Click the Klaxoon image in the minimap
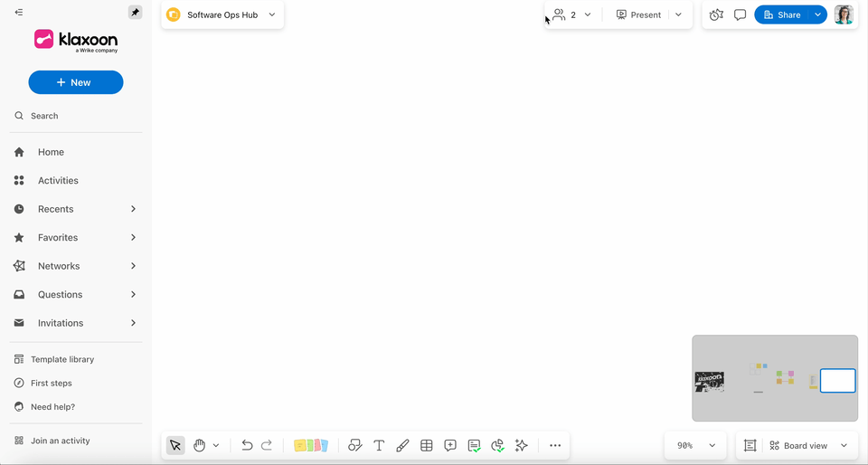 709,382
